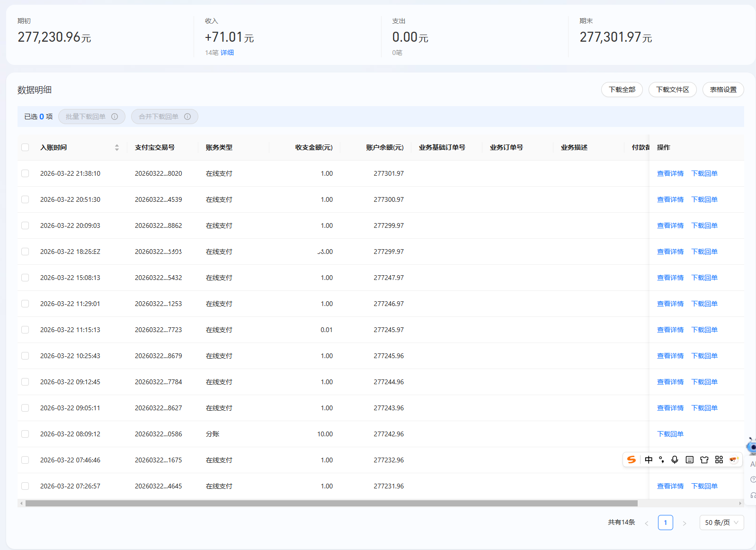Image resolution: width=756 pixels, height=550 pixels.
Task: Click info icon beside 批量下载回单
Action: click(115, 117)
